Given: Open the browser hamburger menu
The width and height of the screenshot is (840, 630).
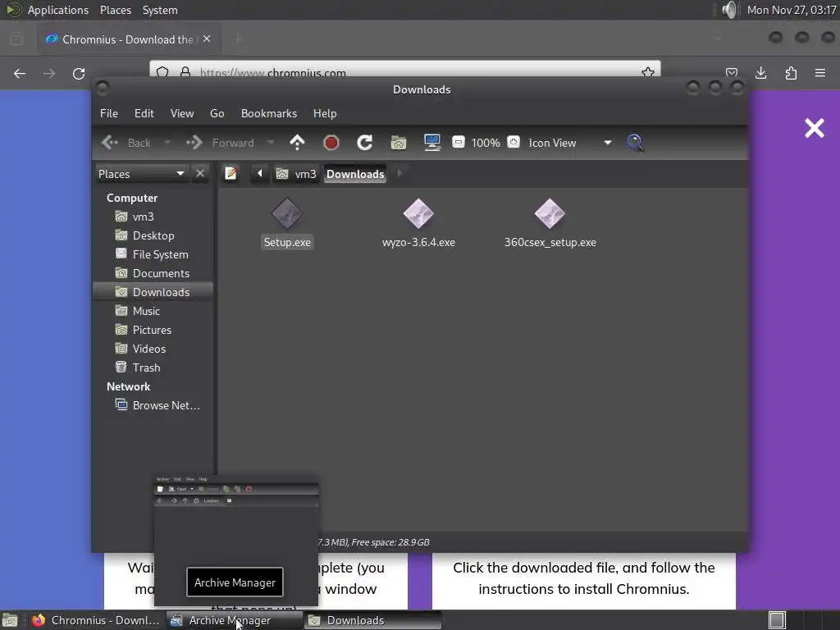Looking at the screenshot, I should point(820,73).
